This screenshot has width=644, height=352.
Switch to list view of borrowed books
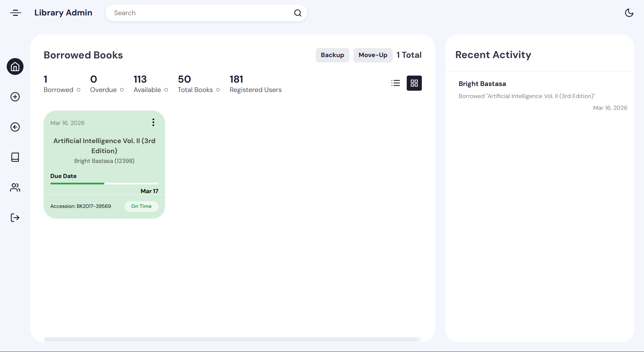(x=396, y=83)
